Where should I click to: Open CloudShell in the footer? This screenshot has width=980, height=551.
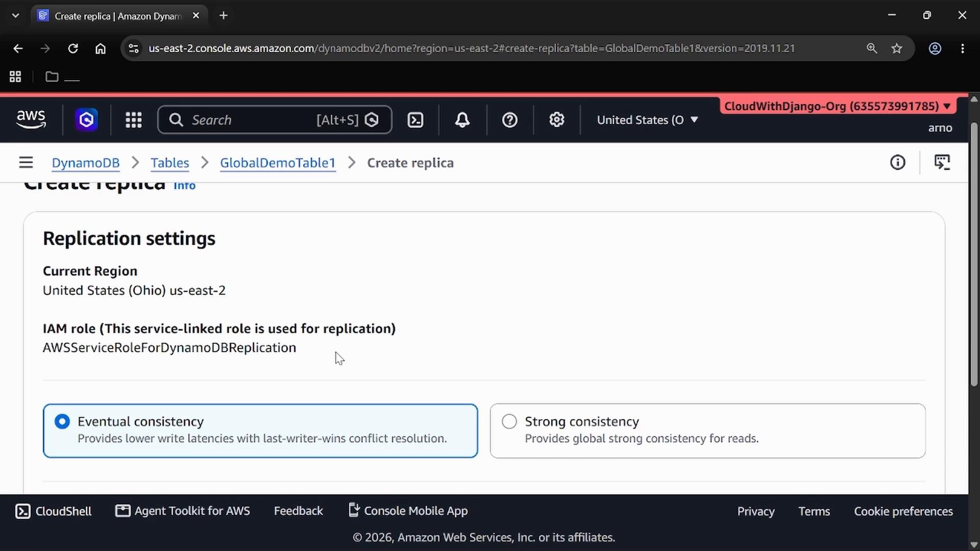[54, 511]
